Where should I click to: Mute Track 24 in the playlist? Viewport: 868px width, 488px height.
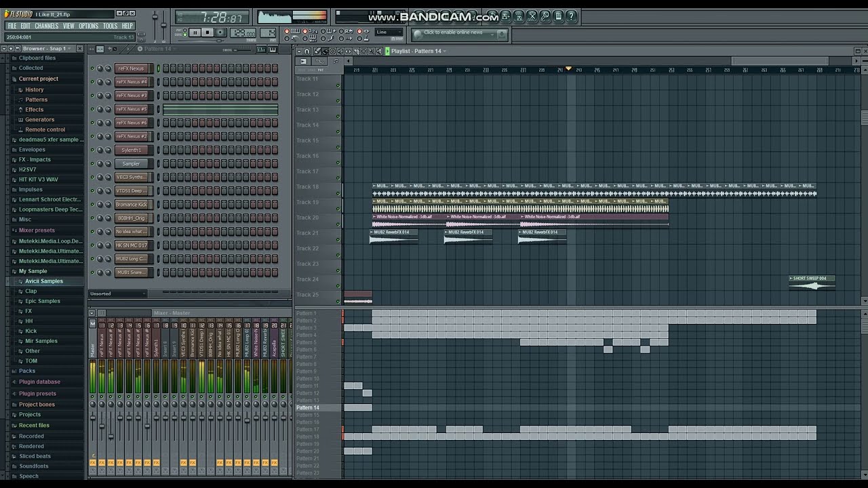click(x=338, y=285)
